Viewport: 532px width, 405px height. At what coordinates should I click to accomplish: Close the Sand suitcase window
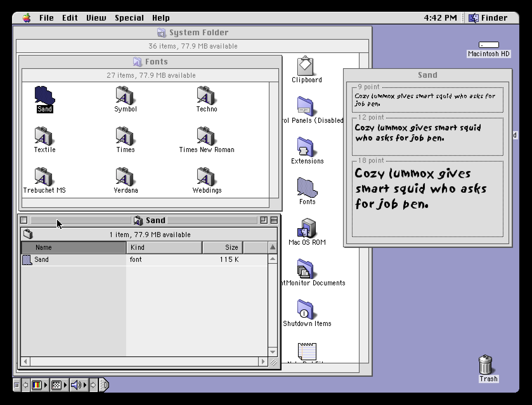pyautogui.click(x=24, y=220)
